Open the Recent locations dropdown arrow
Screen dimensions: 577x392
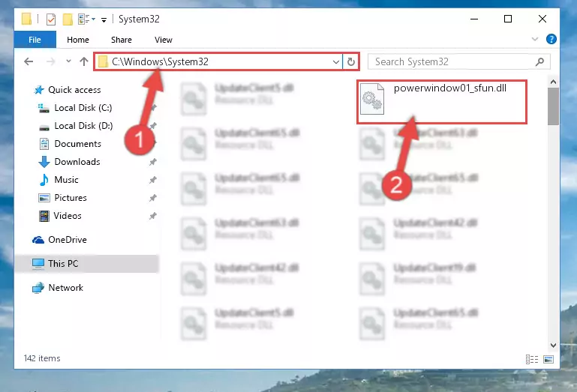tap(68, 61)
